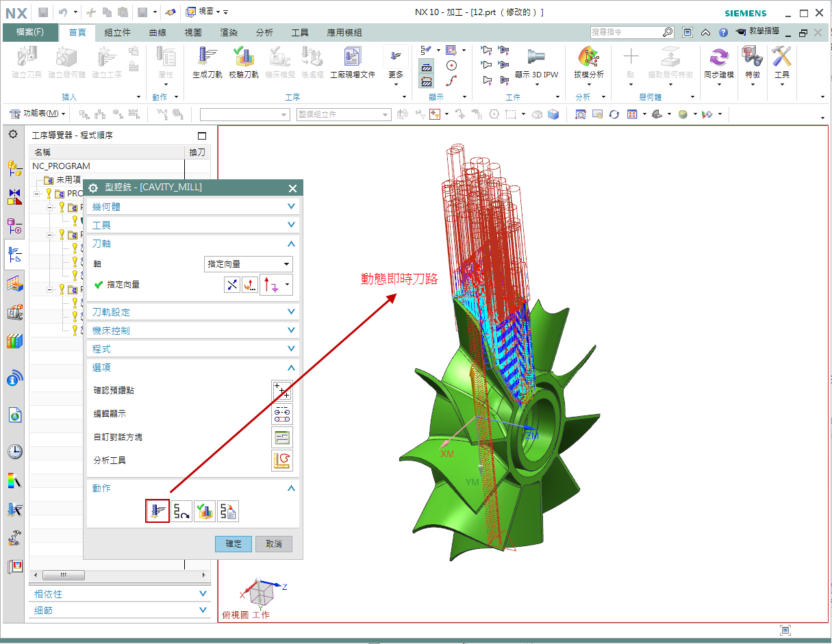Open the Constraint Navigator sidebar tab

pos(14,196)
